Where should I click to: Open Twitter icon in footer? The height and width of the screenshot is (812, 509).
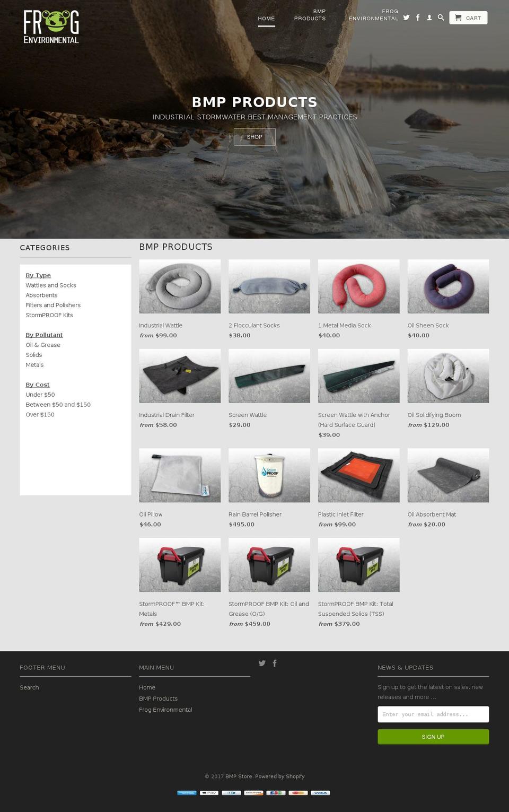pyautogui.click(x=262, y=663)
